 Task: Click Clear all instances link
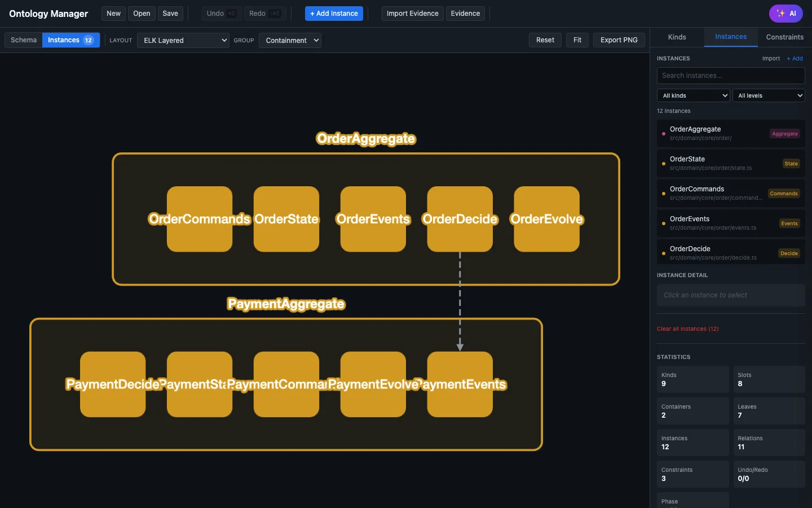coord(687,329)
